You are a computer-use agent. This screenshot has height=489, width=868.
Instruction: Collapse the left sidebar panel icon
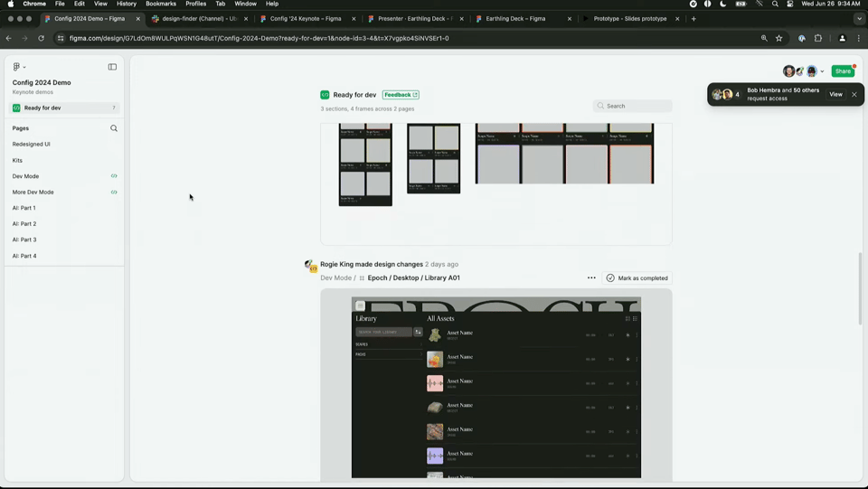pos(112,67)
